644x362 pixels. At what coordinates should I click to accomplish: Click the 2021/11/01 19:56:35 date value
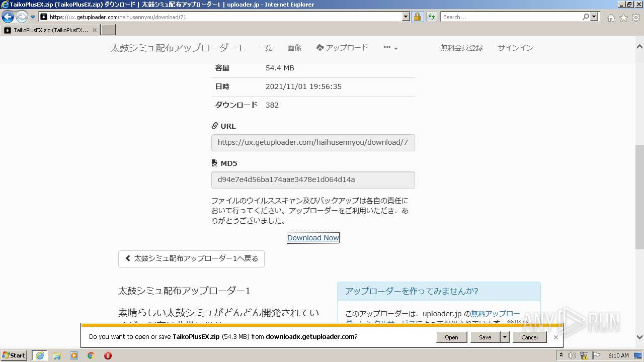303,86
